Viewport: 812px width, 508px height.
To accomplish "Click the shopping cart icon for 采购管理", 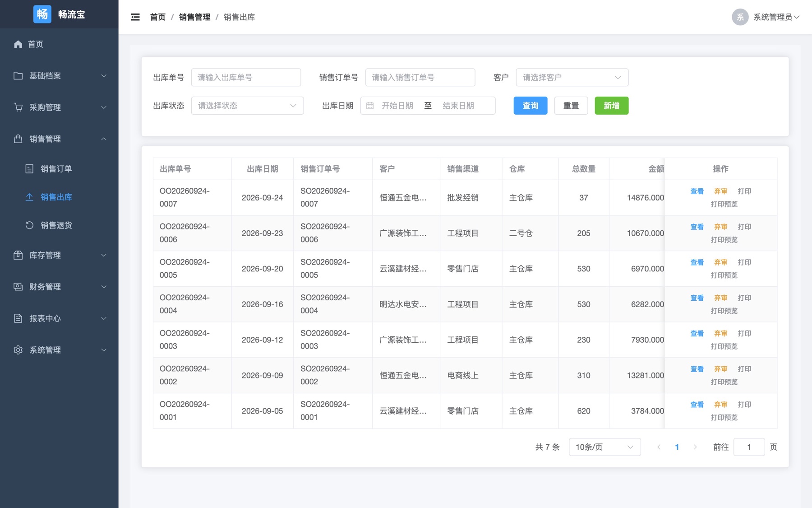I will click(18, 107).
